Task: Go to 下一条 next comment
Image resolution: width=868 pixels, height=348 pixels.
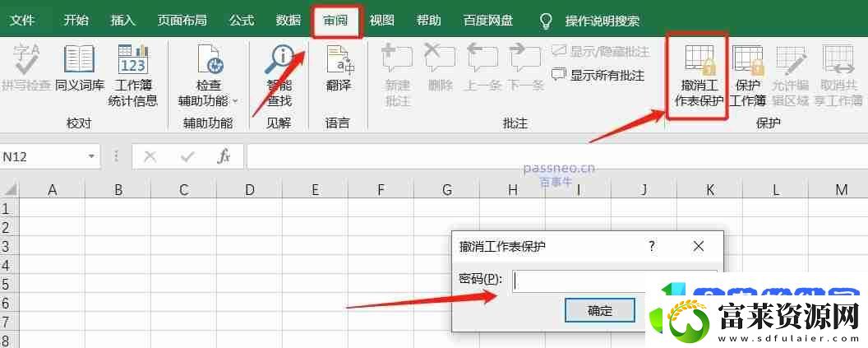Action: [x=524, y=67]
